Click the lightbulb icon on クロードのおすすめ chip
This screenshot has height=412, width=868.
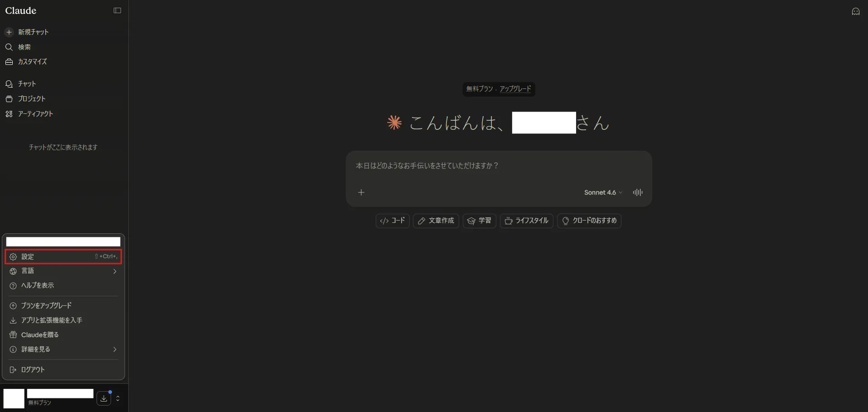[565, 221]
